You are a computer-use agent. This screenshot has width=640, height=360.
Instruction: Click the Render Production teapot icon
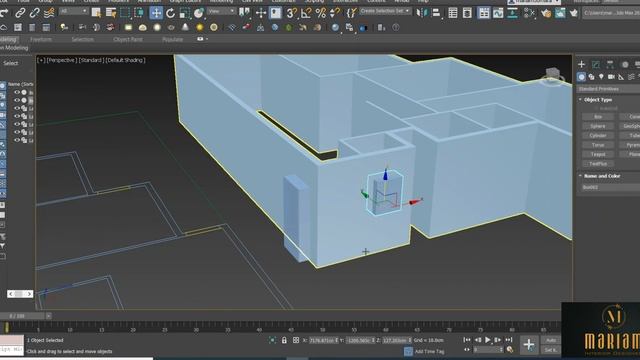click(x=574, y=13)
